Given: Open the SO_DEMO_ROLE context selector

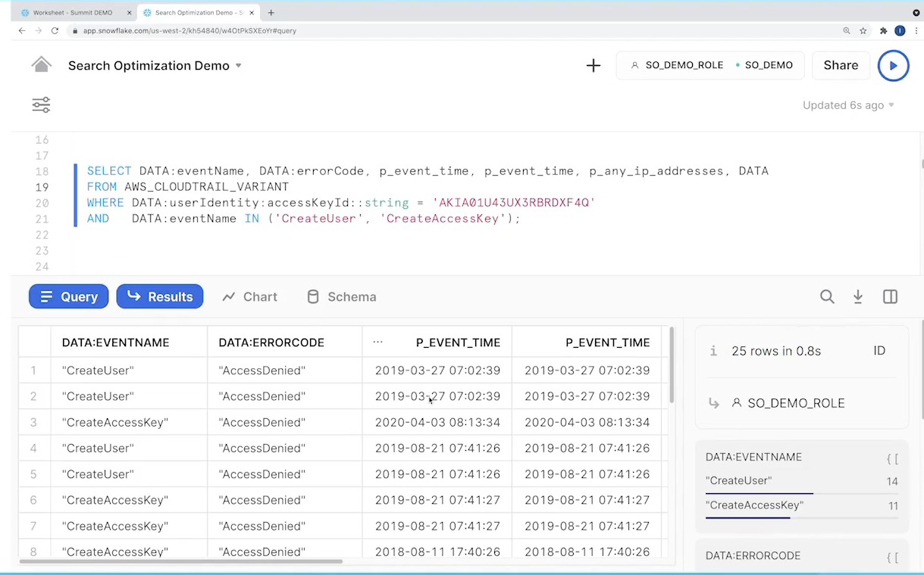Looking at the screenshot, I should tap(677, 65).
